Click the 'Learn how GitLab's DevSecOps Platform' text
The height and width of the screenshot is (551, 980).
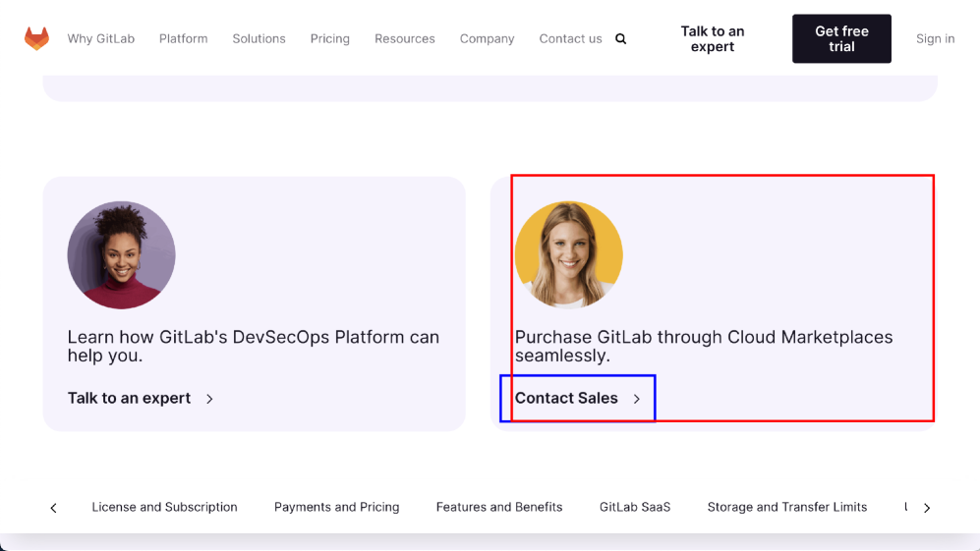click(254, 346)
